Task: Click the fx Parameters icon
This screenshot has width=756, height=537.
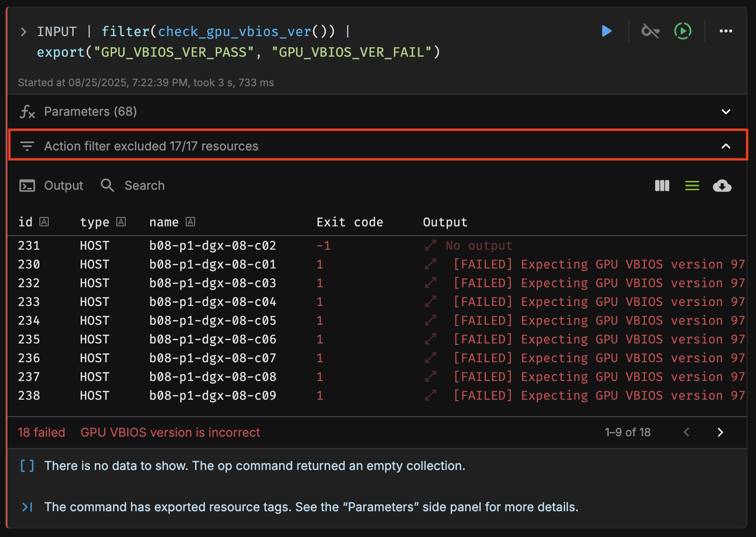Action: pos(28,112)
